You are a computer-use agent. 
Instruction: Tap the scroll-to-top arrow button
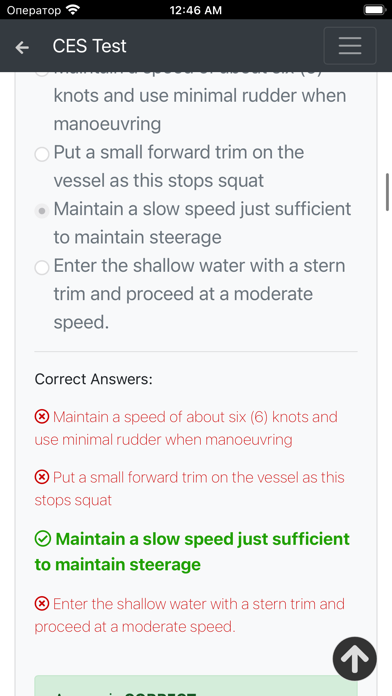[354, 659]
